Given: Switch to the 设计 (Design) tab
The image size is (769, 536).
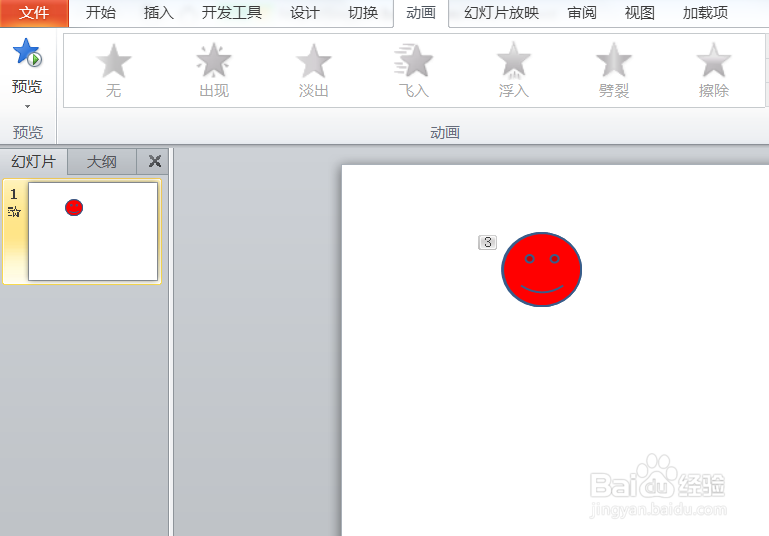Looking at the screenshot, I should tap(305, 13).
